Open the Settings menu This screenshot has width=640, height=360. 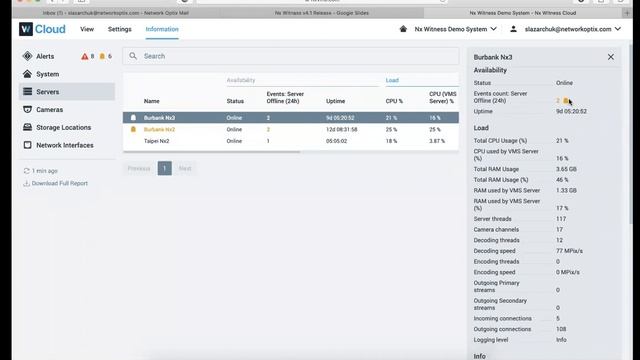[x=120, y=29]
